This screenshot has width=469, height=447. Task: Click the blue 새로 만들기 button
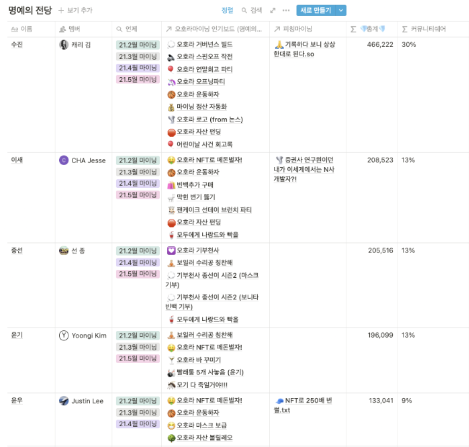click(x=316, y=10)
